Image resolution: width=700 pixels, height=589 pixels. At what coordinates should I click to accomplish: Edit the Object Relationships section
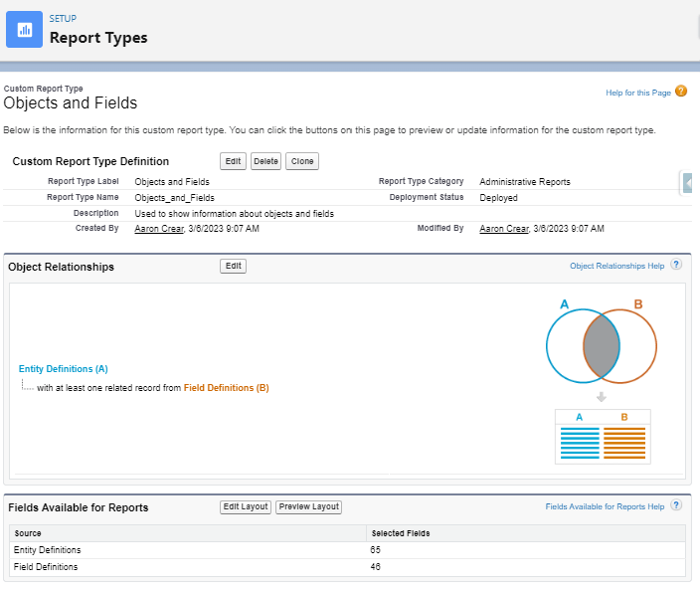(x=233, y=267)
